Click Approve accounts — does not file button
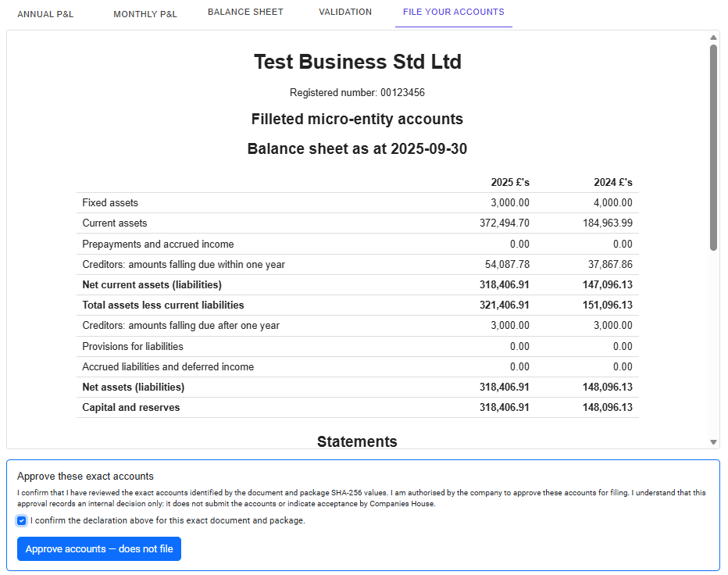The height and width of the screenshot is (575, 728). (99, 549)
